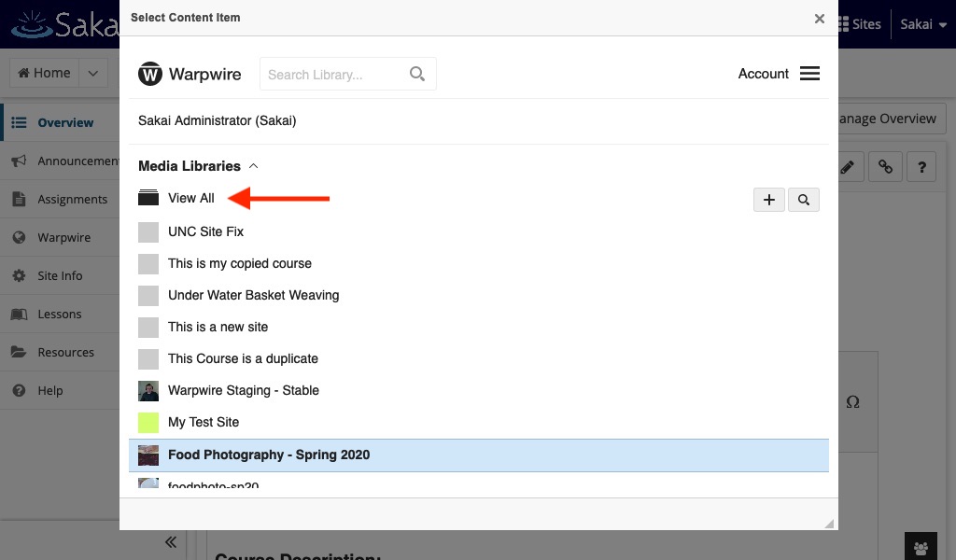The width and height of the screenshot is (956, 560).
Task: Open Site Info in the Sakai sidebar
Action: point(61,275)
